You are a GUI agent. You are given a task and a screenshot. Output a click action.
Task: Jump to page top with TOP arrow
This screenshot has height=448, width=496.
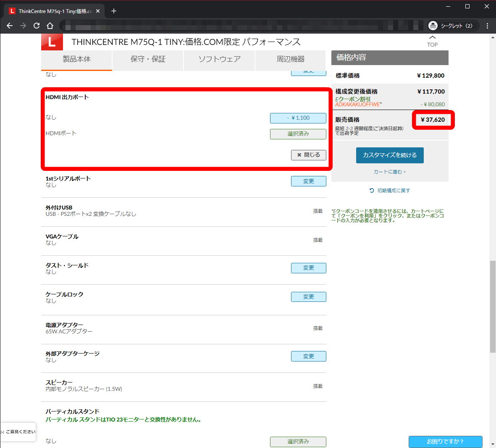pyautogui.click(x=432, y=41)
